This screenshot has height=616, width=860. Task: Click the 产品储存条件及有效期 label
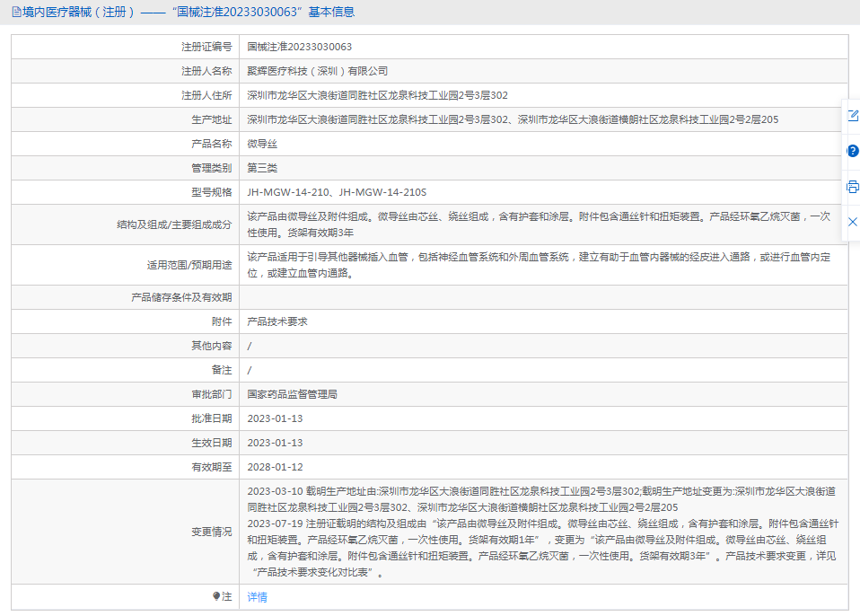[181, 297]
